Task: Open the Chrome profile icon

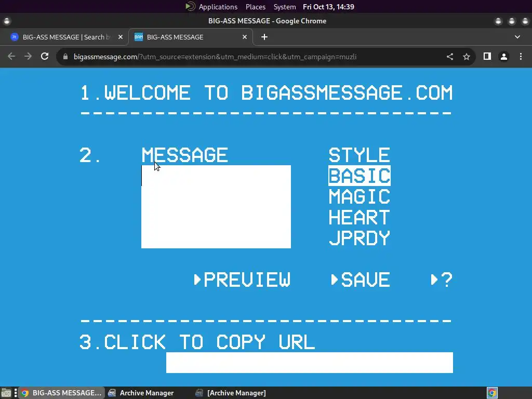Action: tap(504, 57)
